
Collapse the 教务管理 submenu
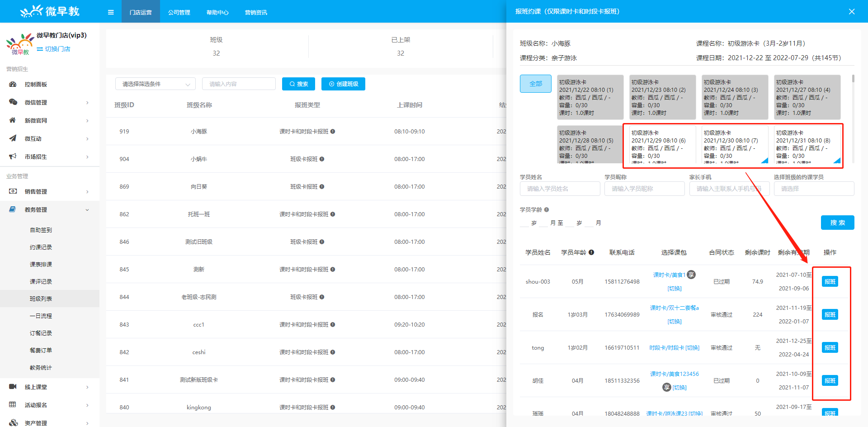point(87,210)
